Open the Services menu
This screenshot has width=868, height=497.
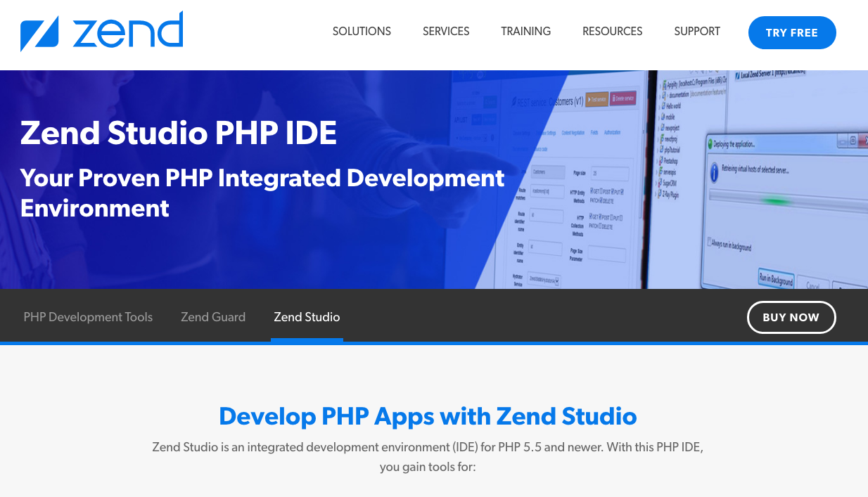tap(446, 32)
